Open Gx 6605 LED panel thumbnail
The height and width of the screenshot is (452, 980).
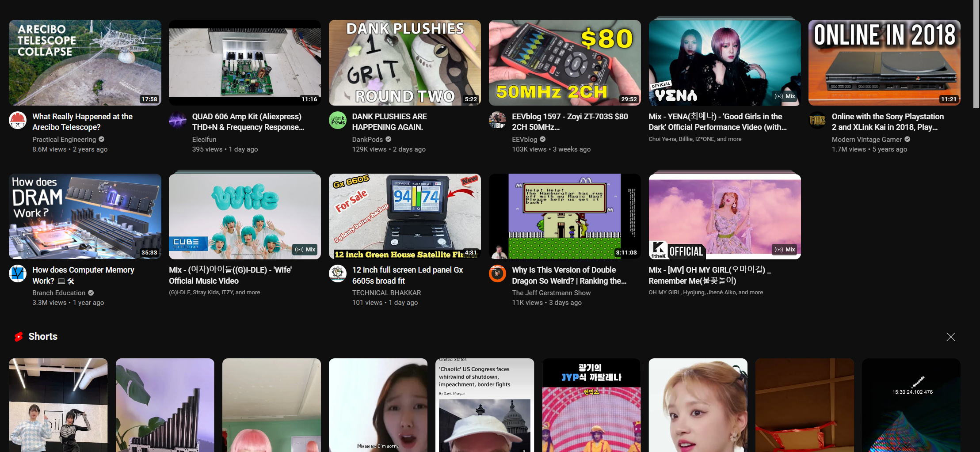405,216
